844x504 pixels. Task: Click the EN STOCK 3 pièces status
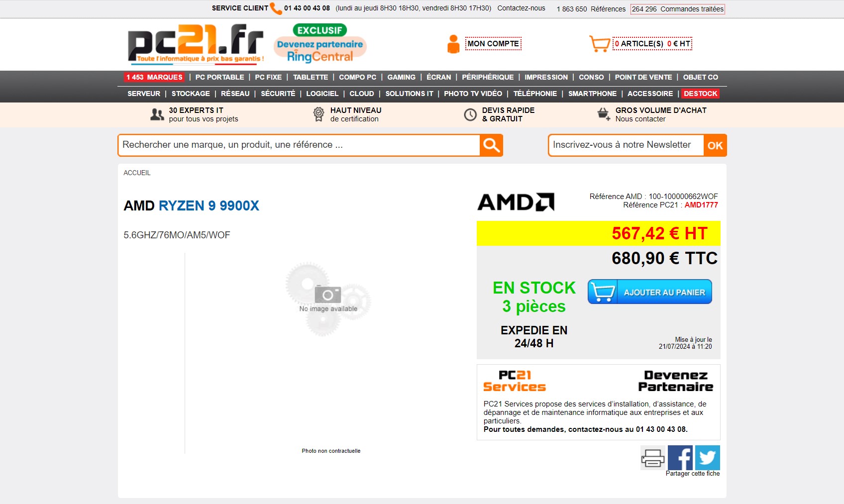pos(534,297)
